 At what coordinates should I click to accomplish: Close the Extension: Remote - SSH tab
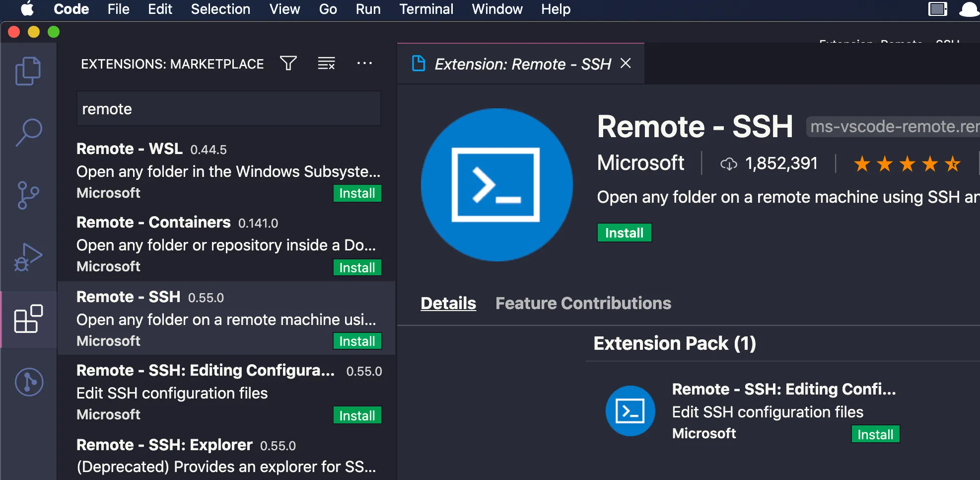(x=626, y=63)
